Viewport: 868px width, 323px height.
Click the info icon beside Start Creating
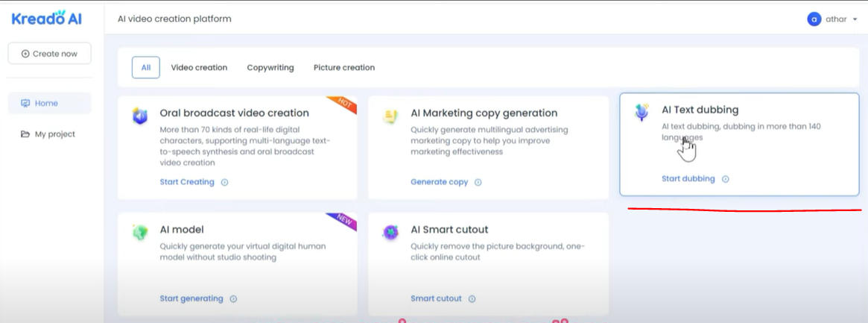[225, 182]
